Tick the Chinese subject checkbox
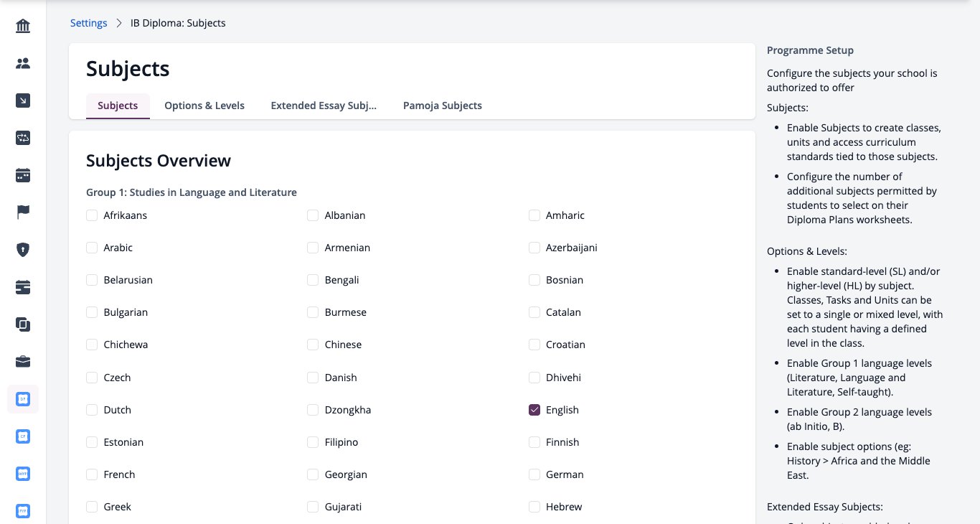Screen dimensions: 980x524 pos(313,345)
